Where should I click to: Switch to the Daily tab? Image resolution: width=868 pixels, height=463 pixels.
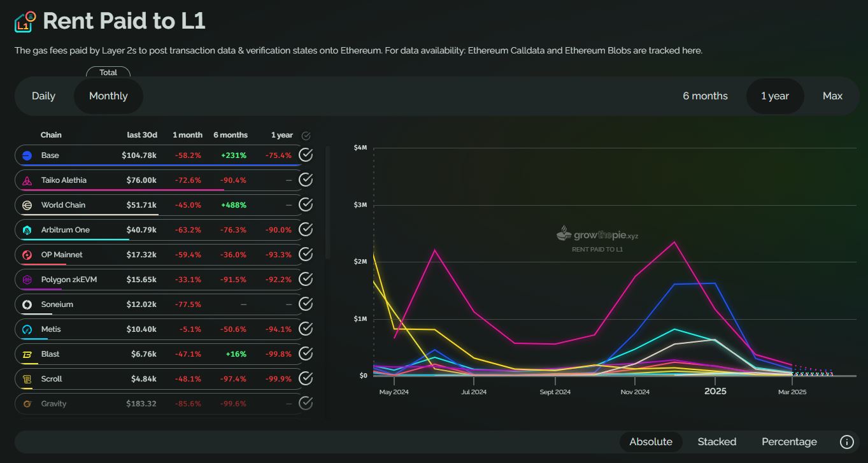(43, 96)
